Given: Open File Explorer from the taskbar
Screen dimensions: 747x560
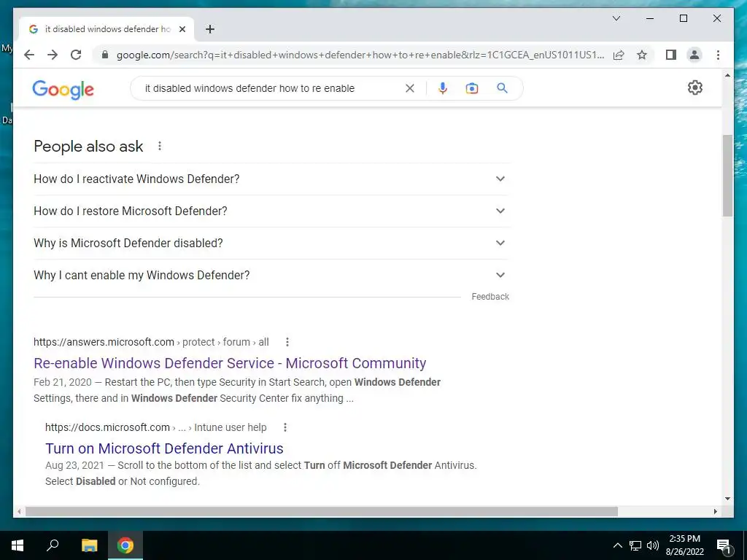Looking at the screenshot, I should (x=89, y=545).
